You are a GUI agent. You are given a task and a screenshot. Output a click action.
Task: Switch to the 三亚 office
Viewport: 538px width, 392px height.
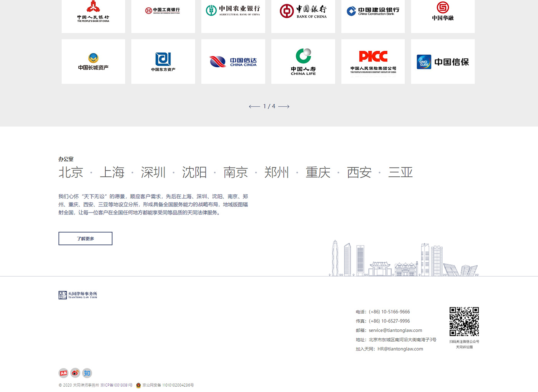pos(400,172)
